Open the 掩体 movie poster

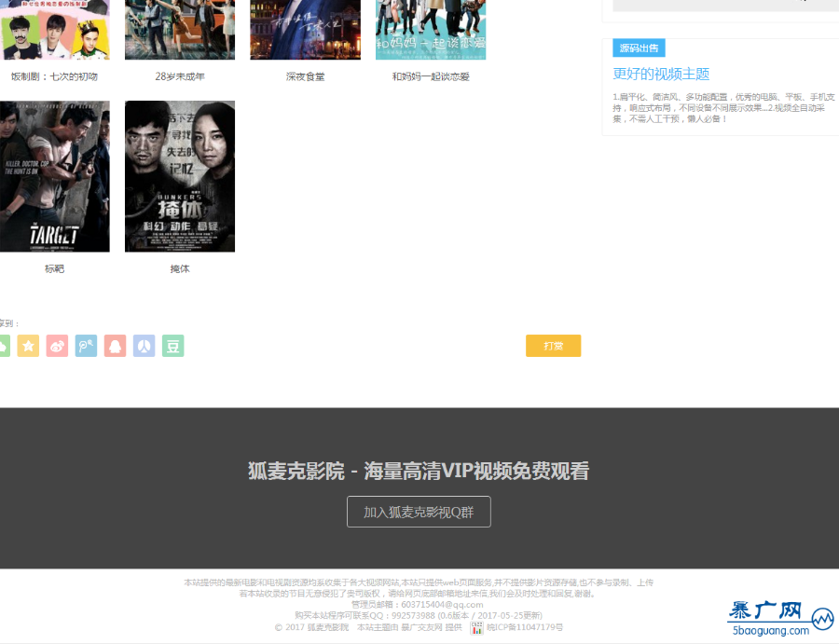[x=180, y=176]
